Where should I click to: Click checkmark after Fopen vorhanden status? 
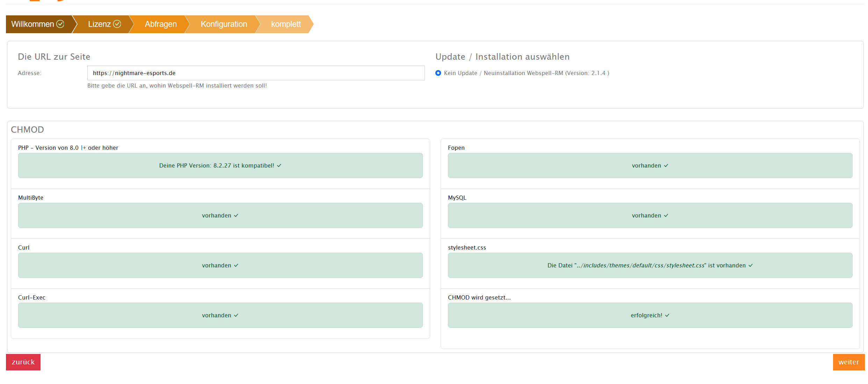point(666,166)
